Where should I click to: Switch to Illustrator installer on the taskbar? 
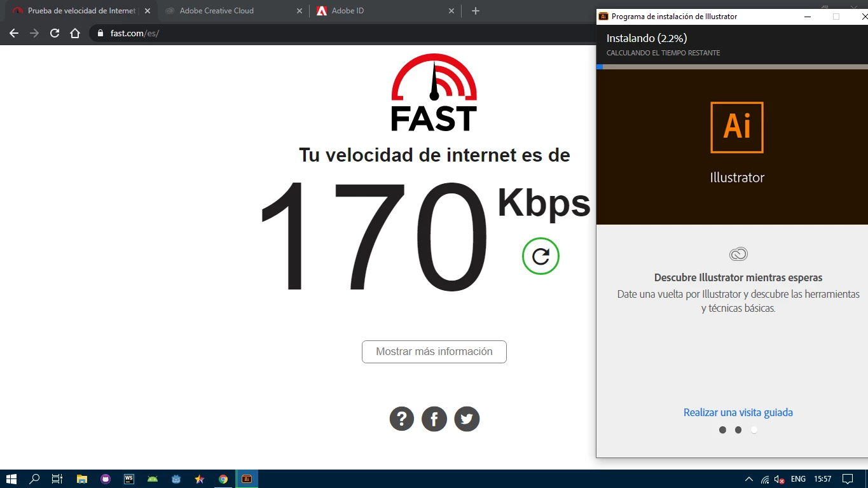[x=247, y=479]
